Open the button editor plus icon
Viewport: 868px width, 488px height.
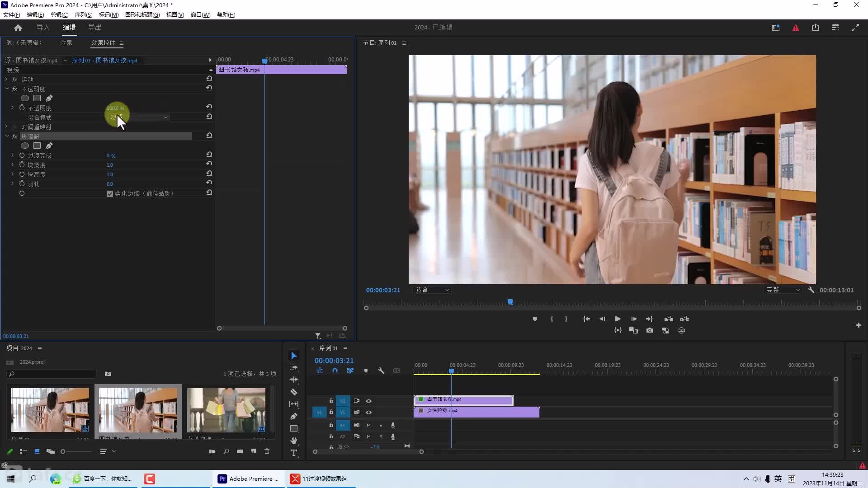pyautogui.click(x=859, y=325)
